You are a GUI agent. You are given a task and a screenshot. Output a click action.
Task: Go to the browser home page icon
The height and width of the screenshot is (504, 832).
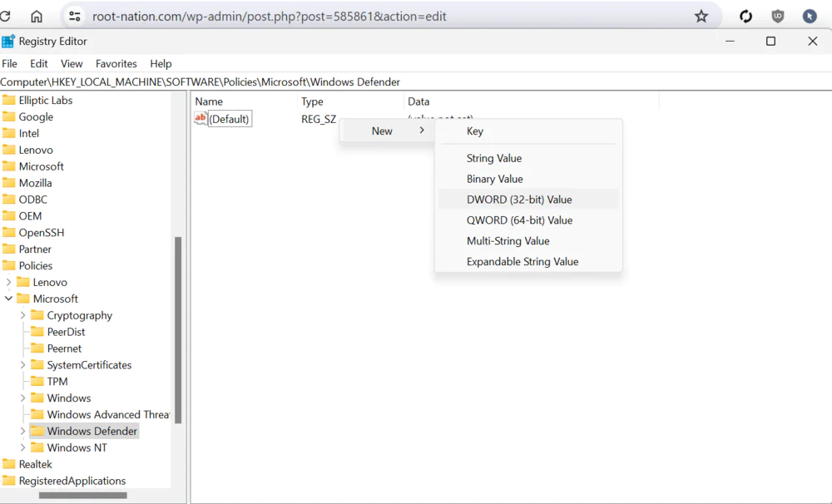tap(36, 17)
